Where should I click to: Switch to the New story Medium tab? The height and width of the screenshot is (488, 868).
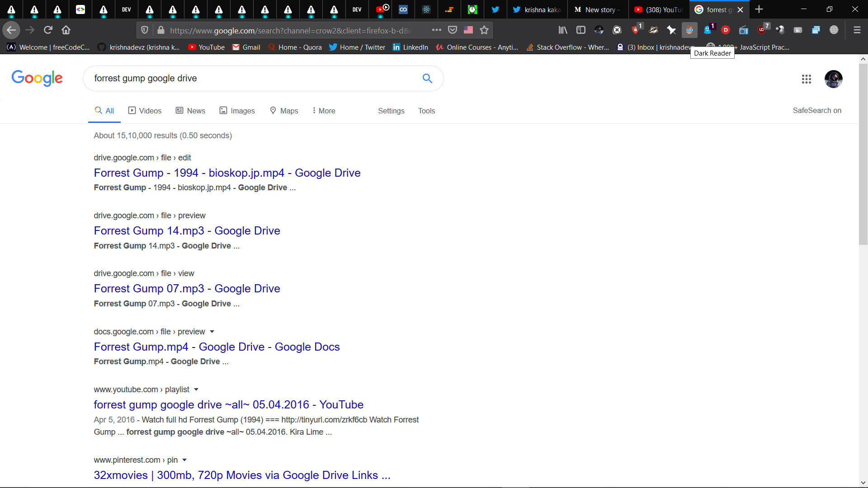click(x=597, y=9)
